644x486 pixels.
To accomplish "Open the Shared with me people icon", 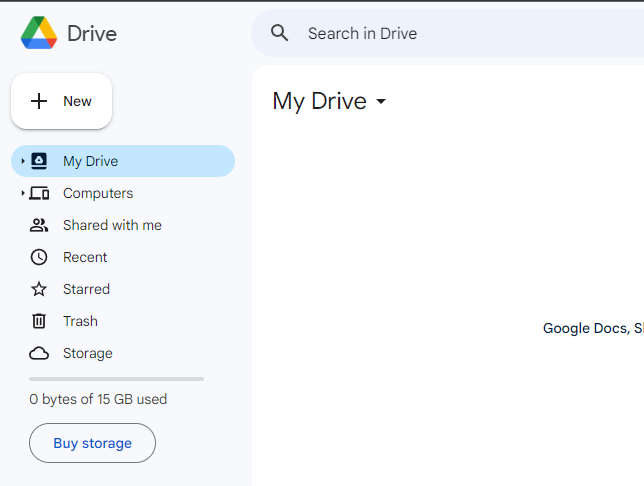I will 39,225.
